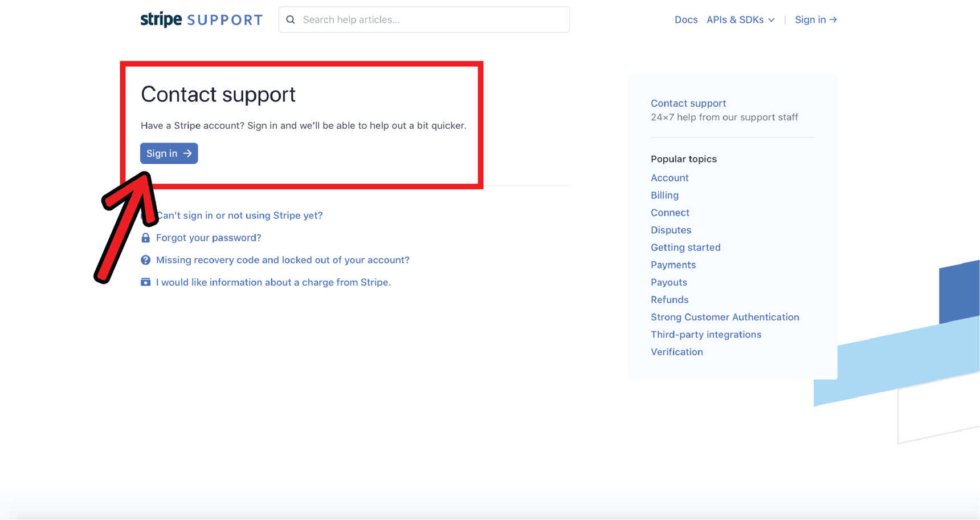
Task: Click the arrow inside the blue Sign in button
Action: pos(187,153)
